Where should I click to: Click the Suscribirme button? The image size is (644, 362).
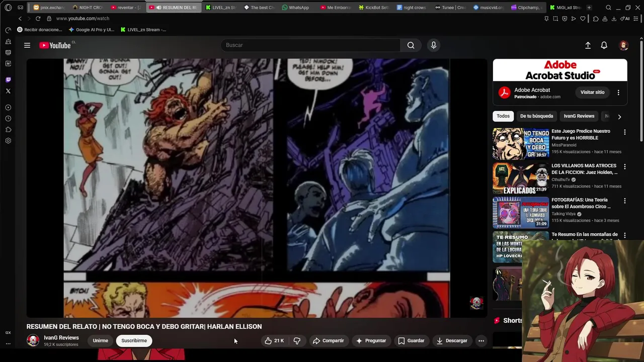134,341
